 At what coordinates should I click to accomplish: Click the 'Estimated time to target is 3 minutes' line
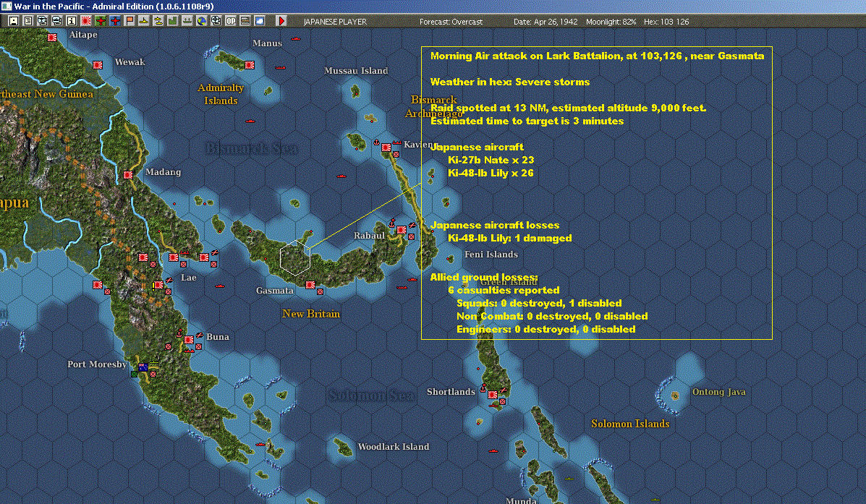[x=527, y=121]
